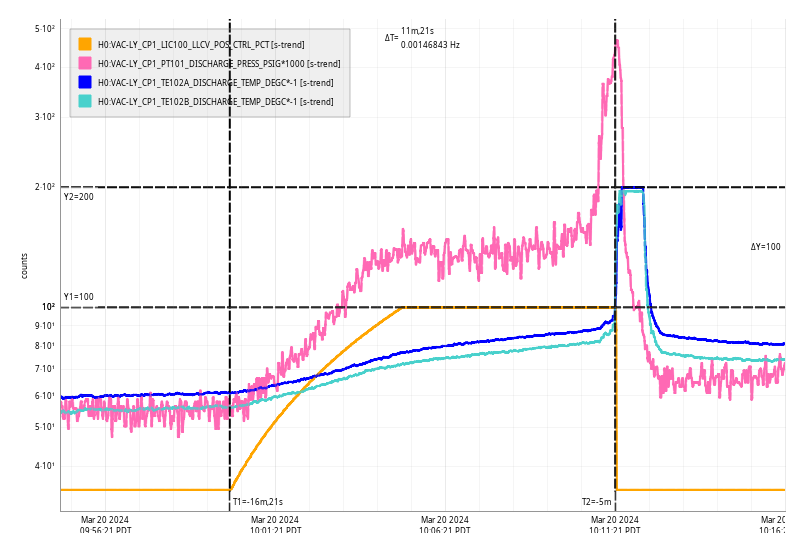Screen dimensions: 804x551
Task: Click the 'counts' y-axis label
Action: coord(25,265)
